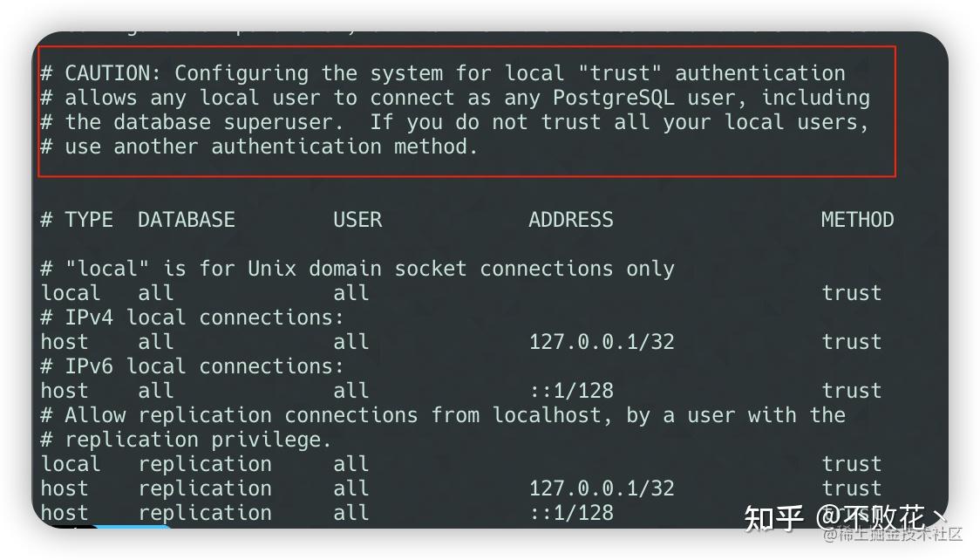The height and width of the screenshot is (560, 980).
Task: Click the USER column header
Action: 357,220
